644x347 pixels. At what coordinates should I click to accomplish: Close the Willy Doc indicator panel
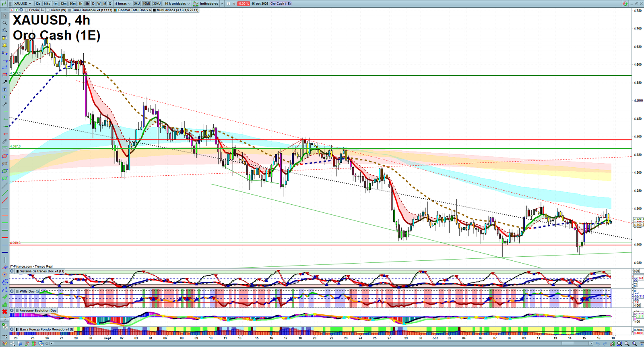pos(12,291)
